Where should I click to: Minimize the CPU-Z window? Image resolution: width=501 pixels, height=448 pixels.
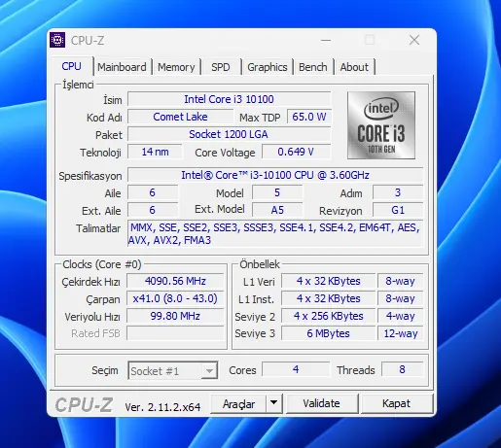pos(326,40)
